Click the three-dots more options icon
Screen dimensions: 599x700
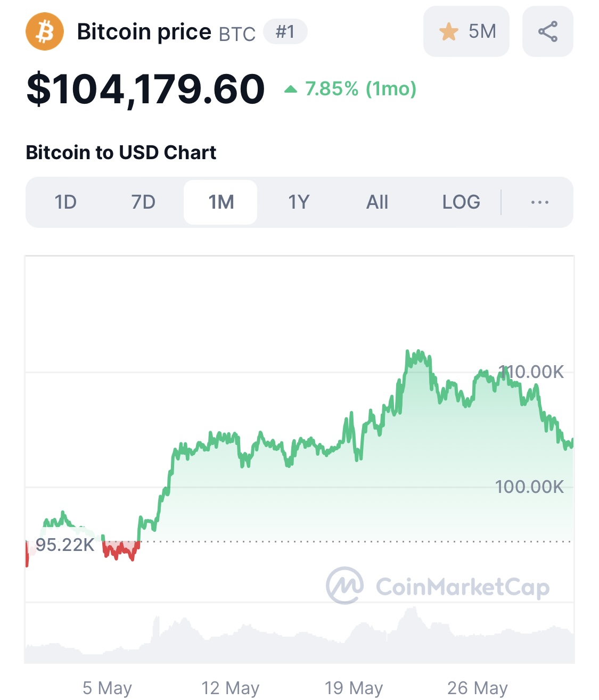[x=540, y=202]
